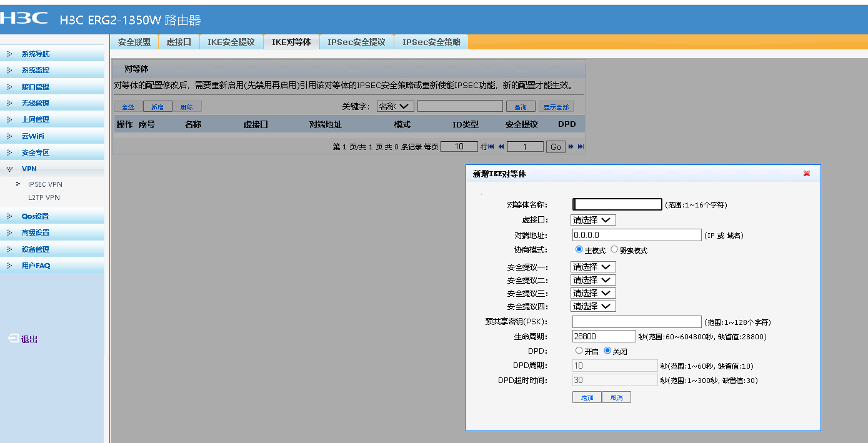The width and height of the screenshot is (868, 443).
Task: Click the DPD周期 field showing 10
Action: (x=615, y=366)
